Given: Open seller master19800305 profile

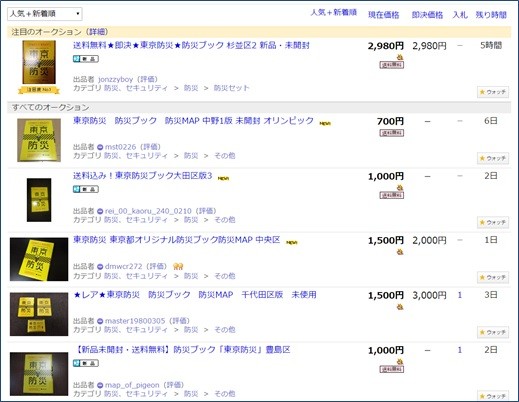Looking at the screenshot, I should coord(135,321).
